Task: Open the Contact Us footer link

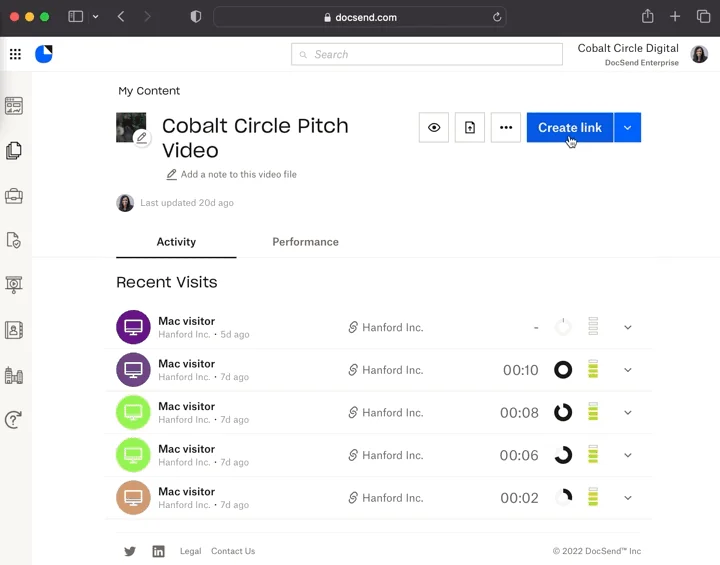Action: click(233, 551)
